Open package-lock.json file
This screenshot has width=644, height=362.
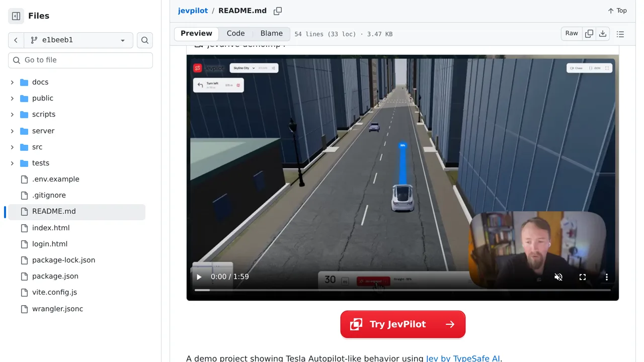pos(63,260)
